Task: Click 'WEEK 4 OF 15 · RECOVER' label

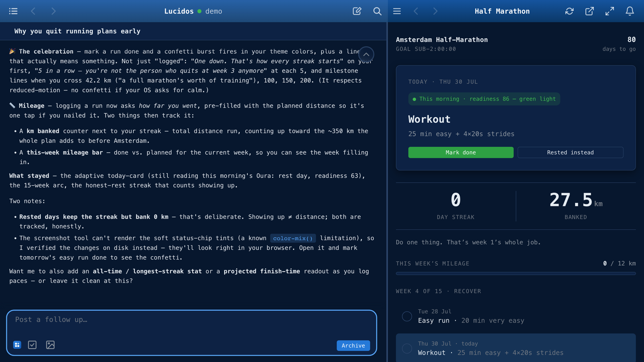Action: point(438,291)
